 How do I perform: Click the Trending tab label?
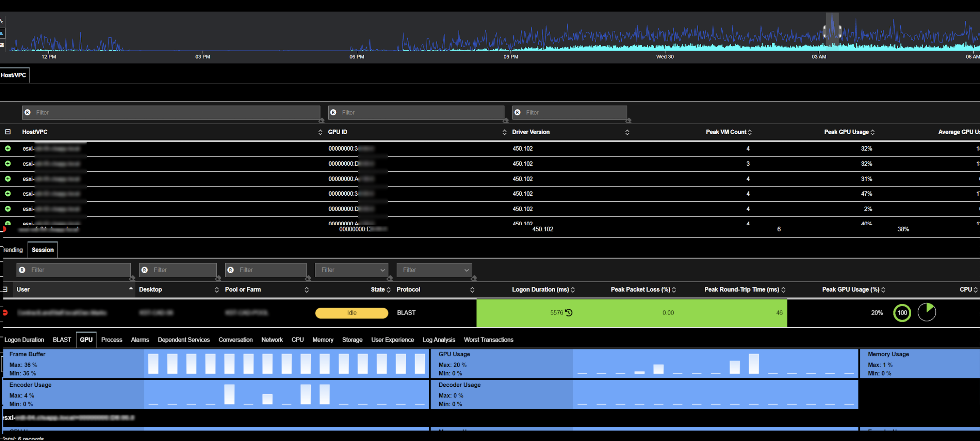(13, 250)
